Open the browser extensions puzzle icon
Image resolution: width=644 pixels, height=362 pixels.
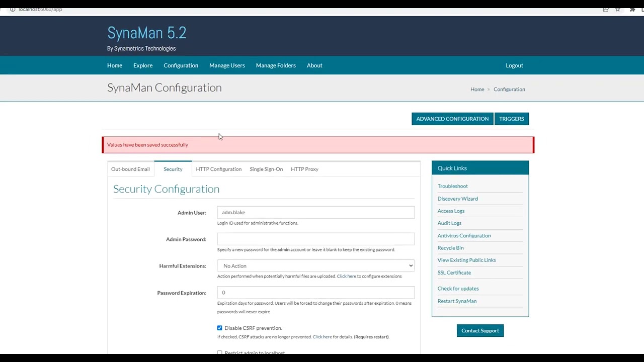click(x=632, y=10)
